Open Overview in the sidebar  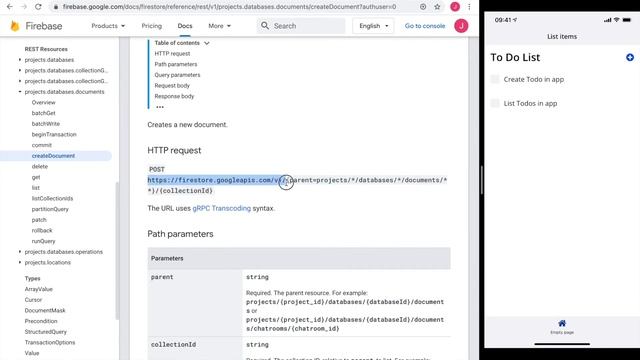pyautogui.click(x=43, y=102)
